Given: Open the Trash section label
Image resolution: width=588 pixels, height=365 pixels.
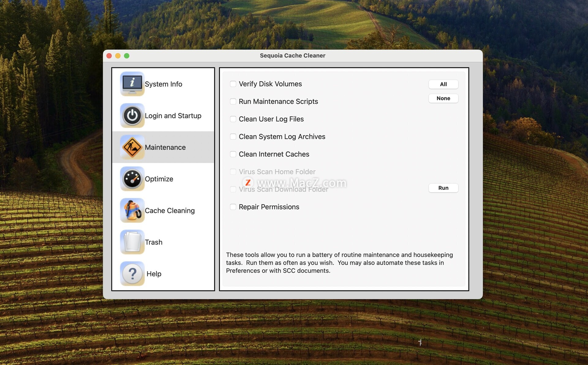Looking at the screenshot, I should tap(153, 242).
